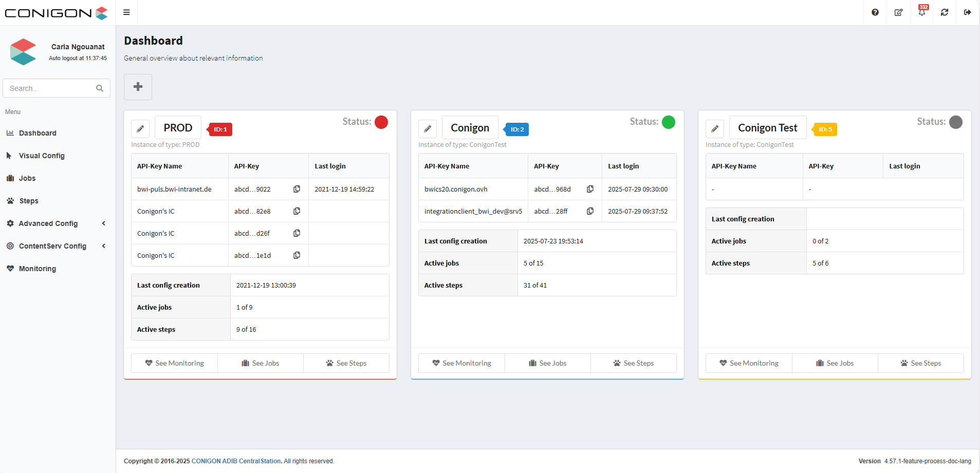Click the red PROD status indicator

[381, 122]
